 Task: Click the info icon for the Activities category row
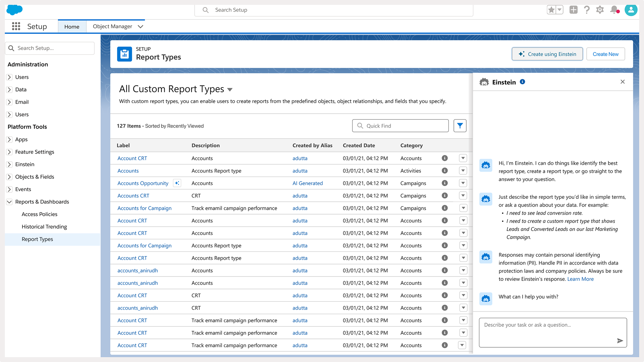(x=445, y=171)
